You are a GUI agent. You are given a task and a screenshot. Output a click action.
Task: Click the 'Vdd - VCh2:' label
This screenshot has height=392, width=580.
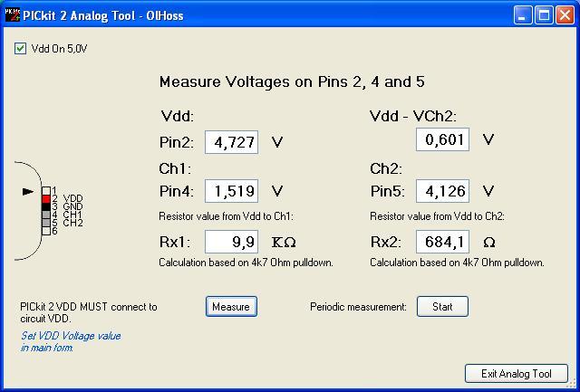click(413, 117)
